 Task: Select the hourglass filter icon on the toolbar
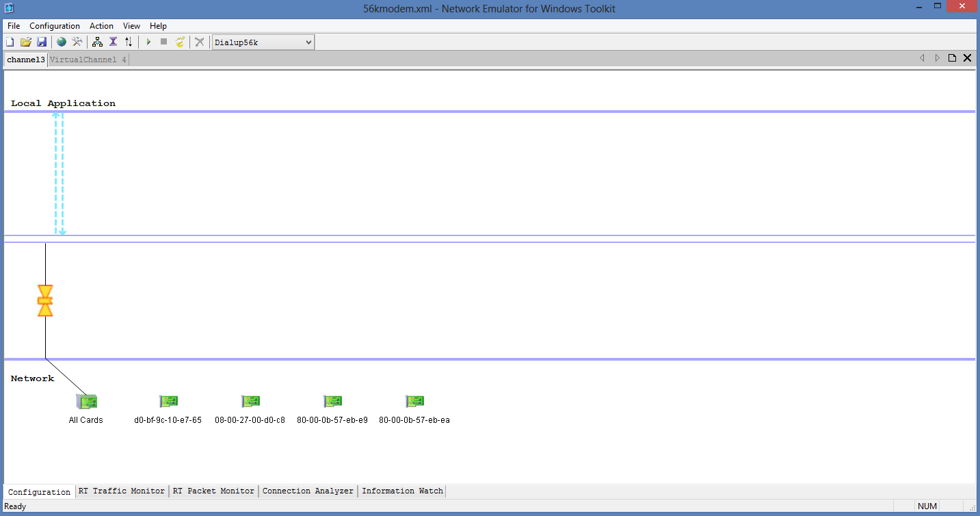coord(113,41)
